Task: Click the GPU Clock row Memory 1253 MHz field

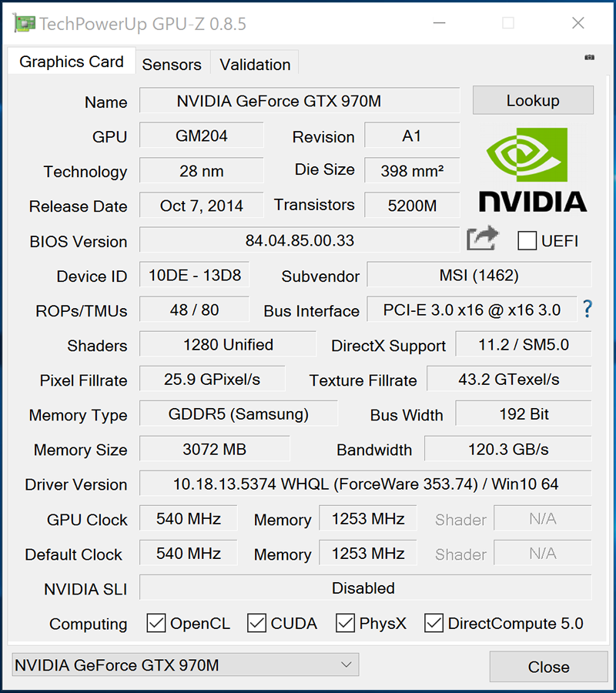Action: (368, 518)
